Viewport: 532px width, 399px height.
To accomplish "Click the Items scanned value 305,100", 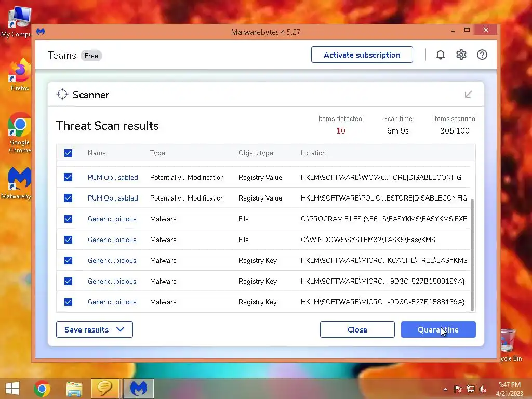I will 455,130.
